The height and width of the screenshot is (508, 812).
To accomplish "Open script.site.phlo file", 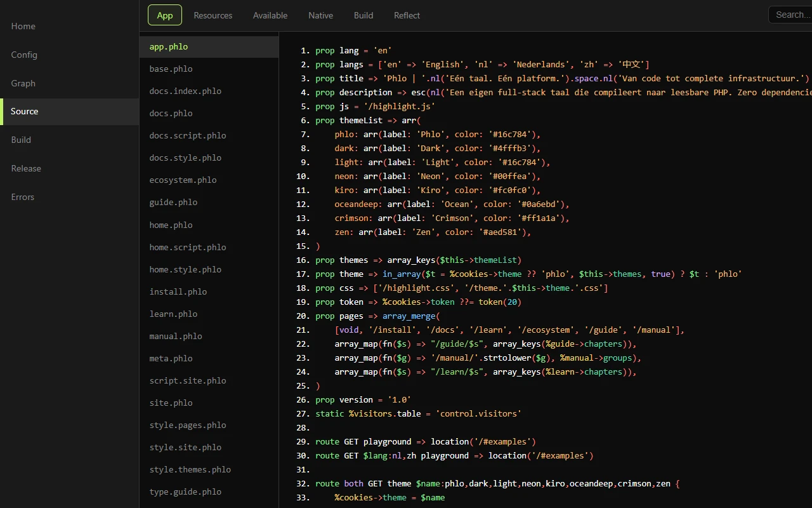I will 209,381.
